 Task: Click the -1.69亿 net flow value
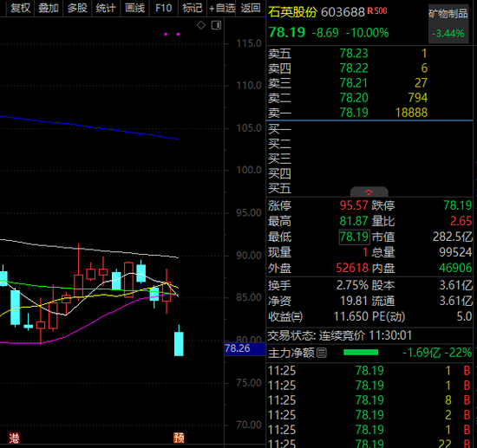[421, 353]
